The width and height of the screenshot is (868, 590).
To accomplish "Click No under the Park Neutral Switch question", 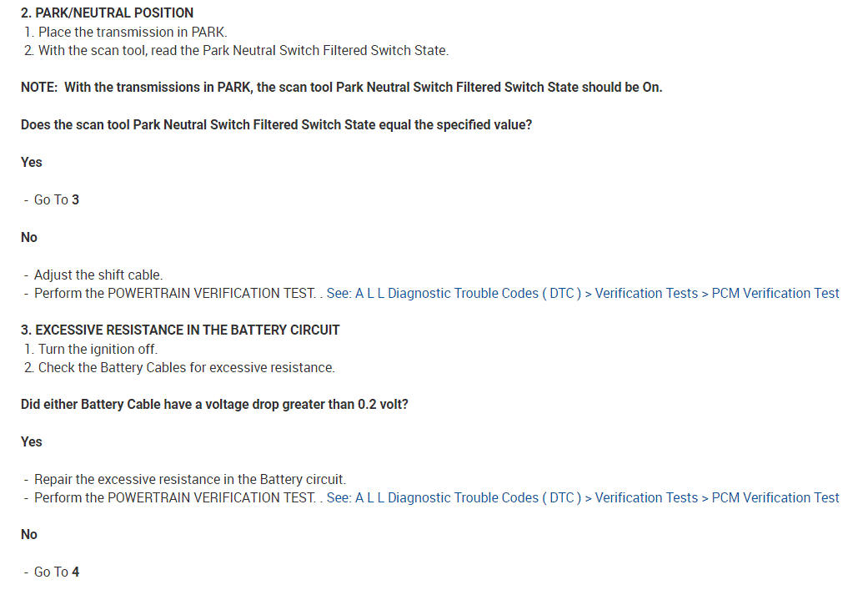I will click(x=29, y=238).
